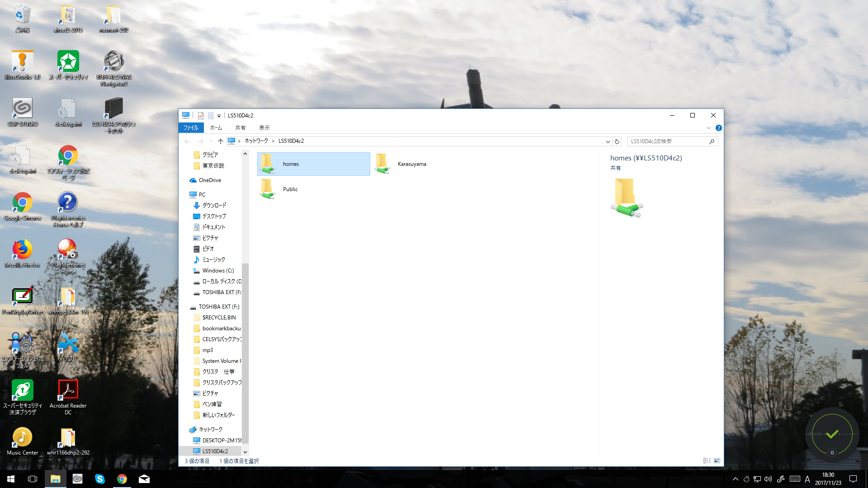The image size is (868, 488).
Task: Expand the ribbon with chevron arrow
Action: (709, 128)
